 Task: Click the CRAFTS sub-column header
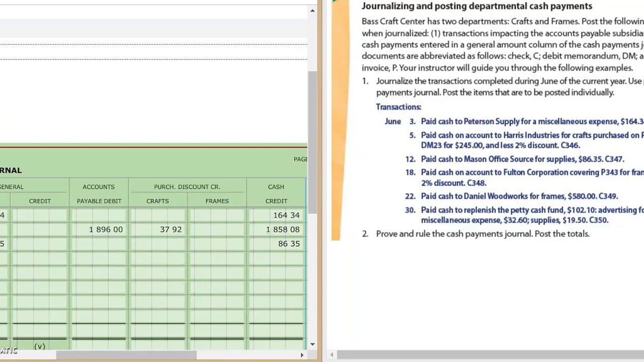[157, 201]
